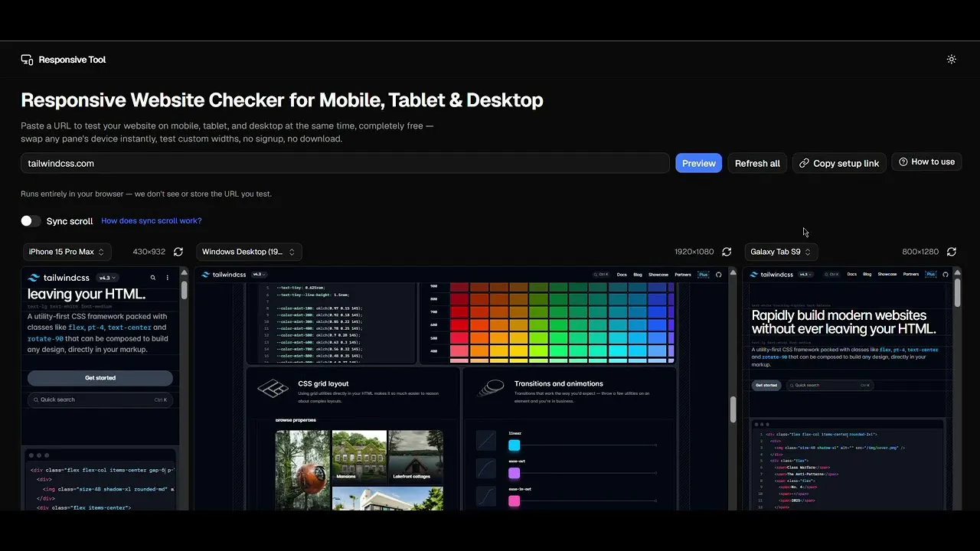The height and width of the screenshot is (551, 980).
Task: Click the CSS grid layout icon
Action: click(273, 389)
